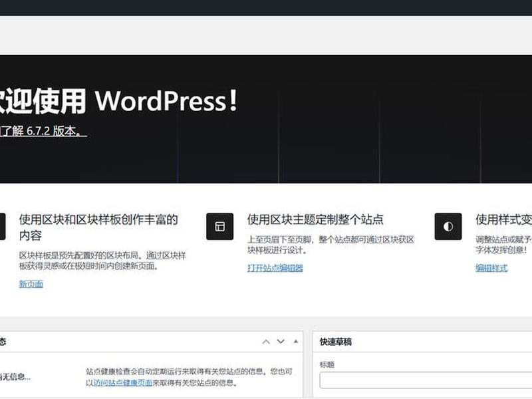The width and height of the screenshot is (532, 399).
Task: Open the 打开站点编辑器 link
Action: coord(275,268)
